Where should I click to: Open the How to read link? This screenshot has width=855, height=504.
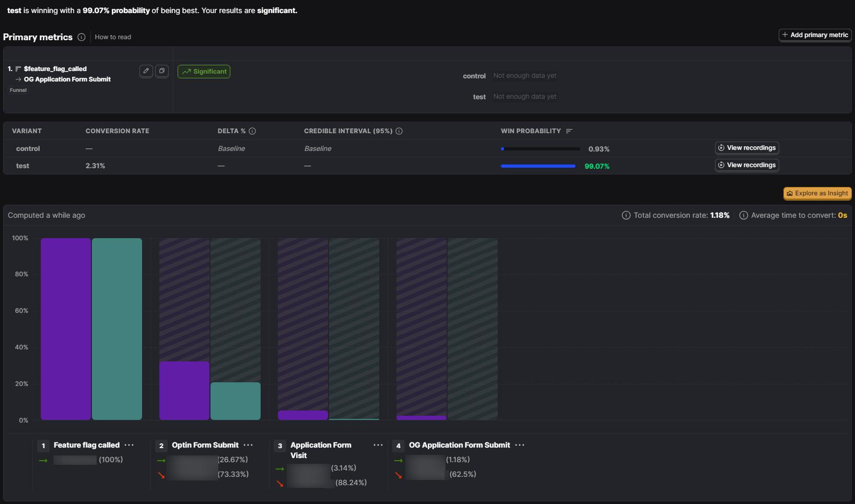coord(113,37)
